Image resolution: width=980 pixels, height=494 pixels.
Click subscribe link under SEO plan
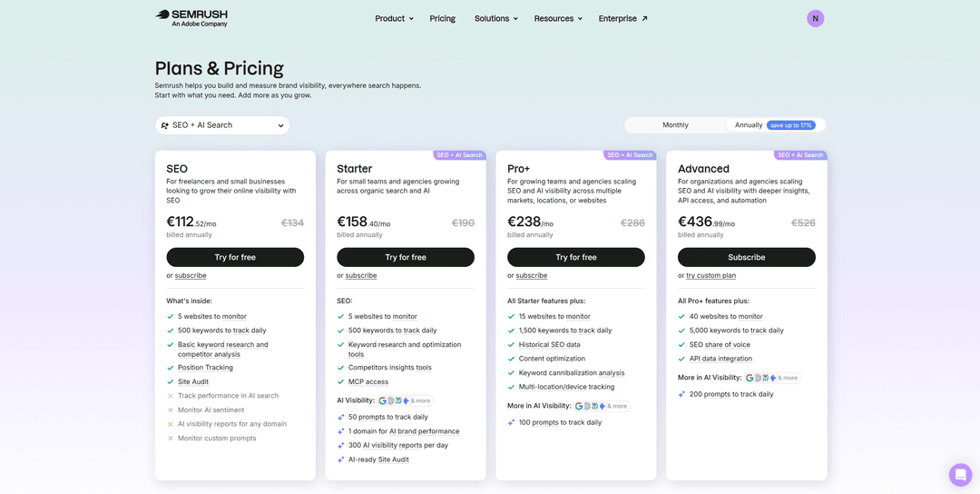tap(191, 276)
